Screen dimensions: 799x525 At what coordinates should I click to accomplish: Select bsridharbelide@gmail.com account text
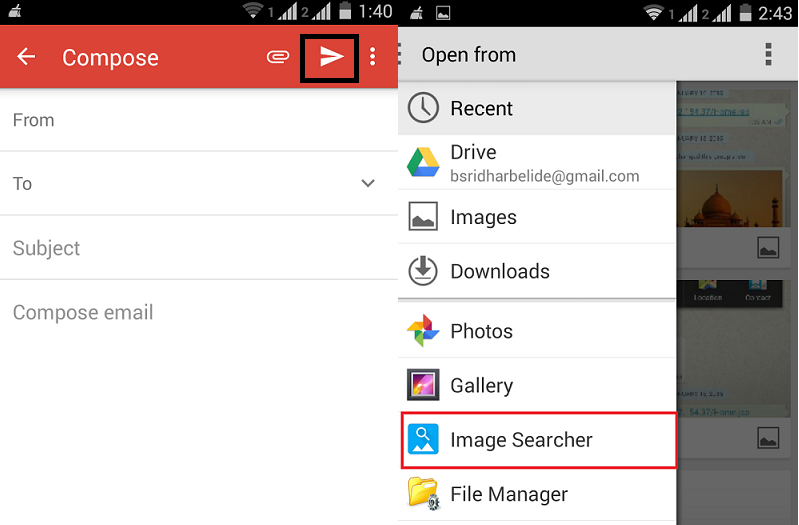pos(545,176)
